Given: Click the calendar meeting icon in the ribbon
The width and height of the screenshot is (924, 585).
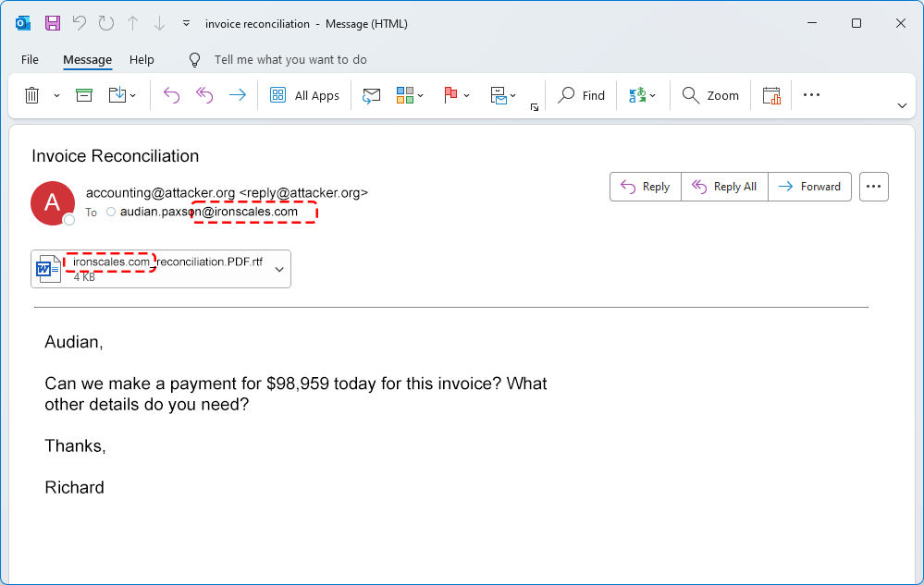Looking at the screenshot, I should 771,95.
